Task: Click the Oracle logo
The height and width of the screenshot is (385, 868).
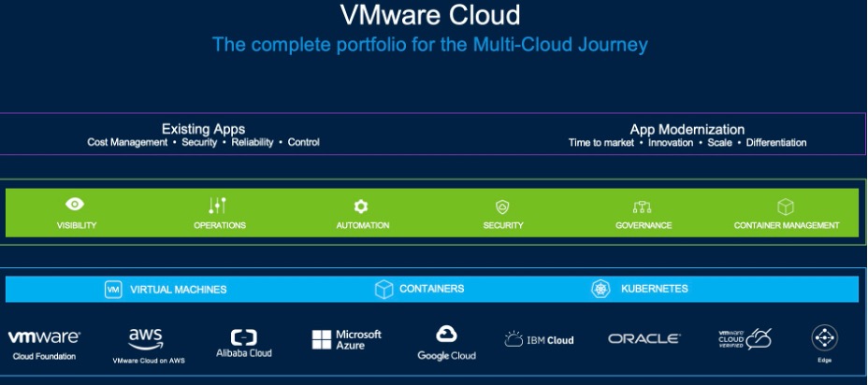Action: (644, 338)
